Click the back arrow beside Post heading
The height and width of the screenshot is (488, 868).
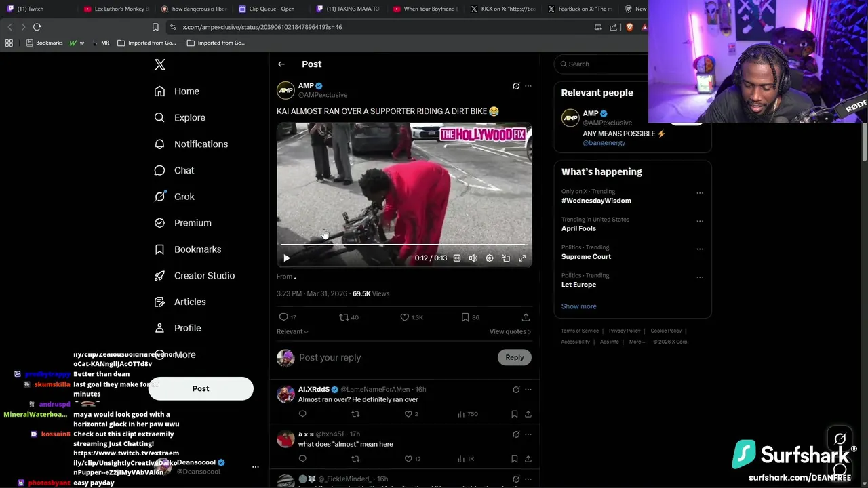(281, 64)
